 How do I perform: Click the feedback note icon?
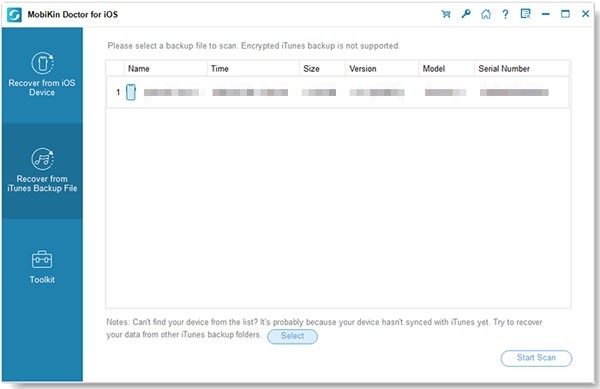pos(525,14)
